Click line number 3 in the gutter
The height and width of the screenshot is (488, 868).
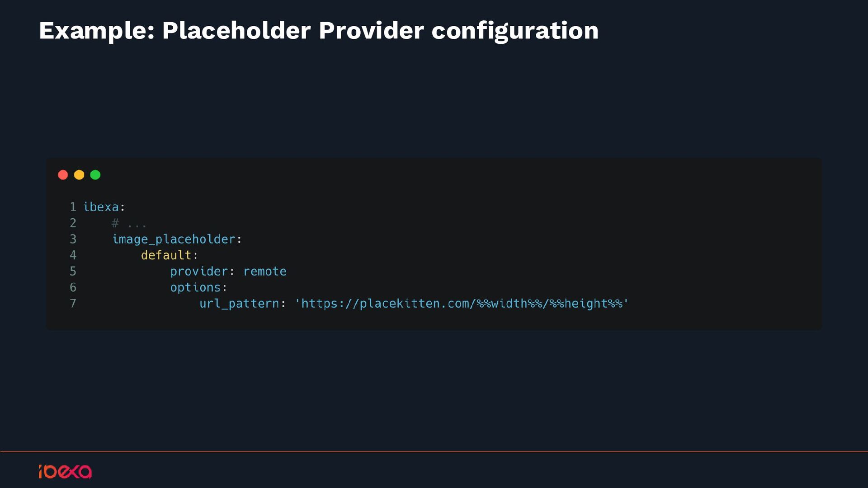click(x=73, y=239)
